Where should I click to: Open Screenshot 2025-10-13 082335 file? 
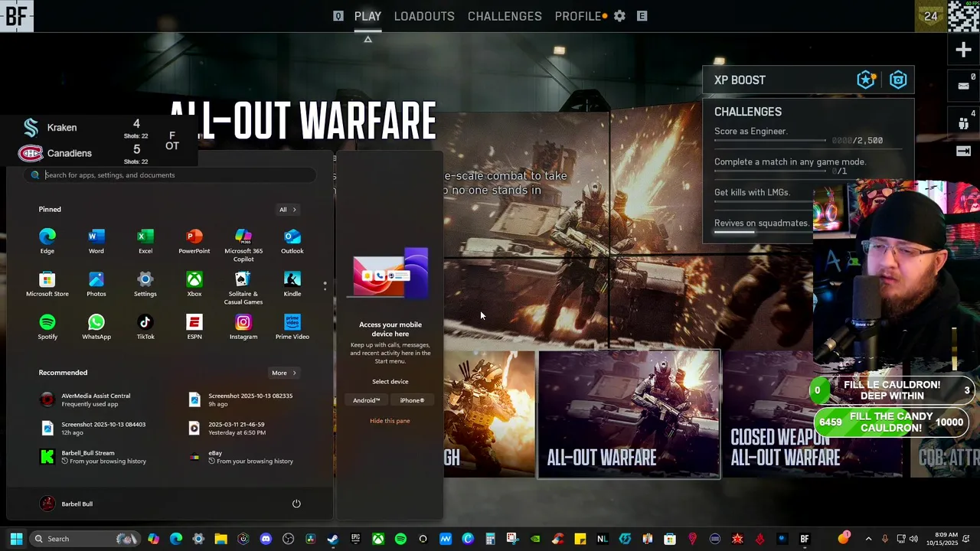coord(243,399)
